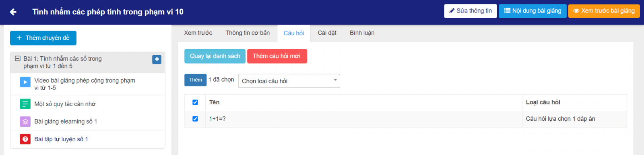This screenshot has height=155, width=644.
Task: Click the 1 đã chọn selection count text
Action: tap(221, 80)
